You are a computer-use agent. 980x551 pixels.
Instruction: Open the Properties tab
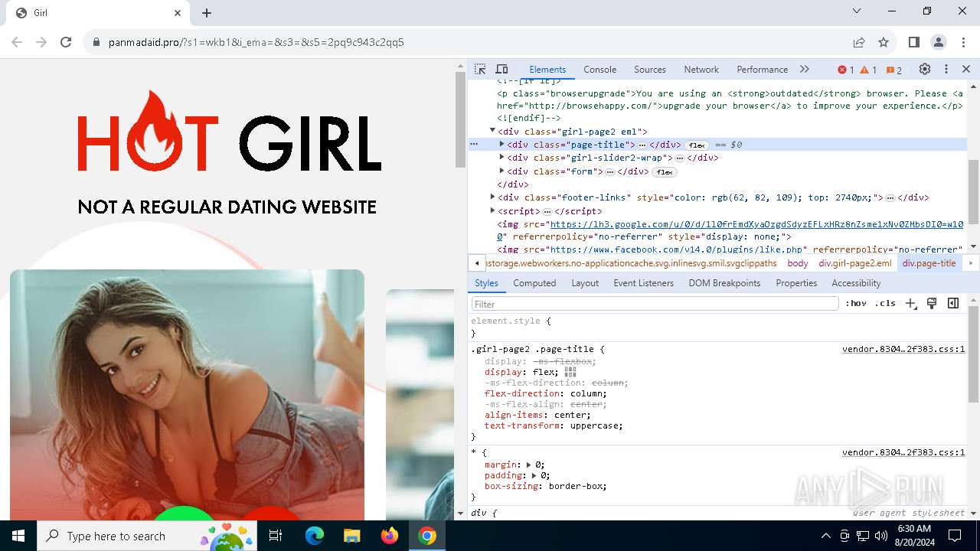796,283
